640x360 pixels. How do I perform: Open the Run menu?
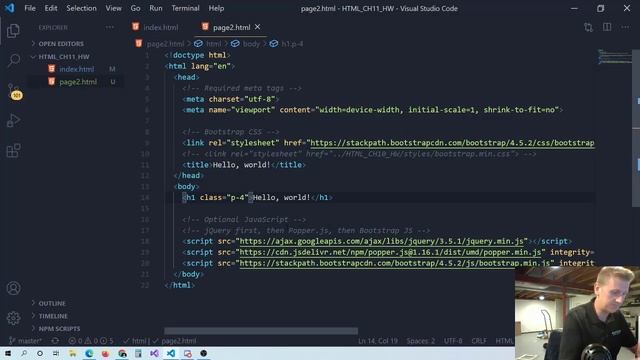coord(156,8)
